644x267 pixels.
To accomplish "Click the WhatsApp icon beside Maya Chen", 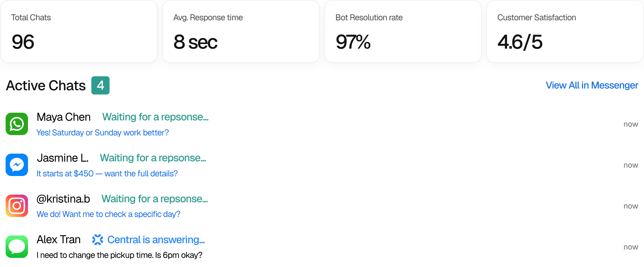I will pos(17,124).
